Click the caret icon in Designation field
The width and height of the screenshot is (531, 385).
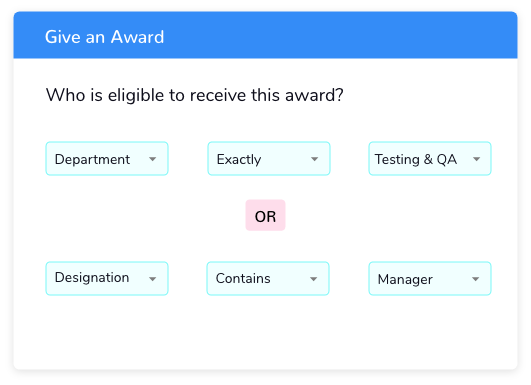153,279
